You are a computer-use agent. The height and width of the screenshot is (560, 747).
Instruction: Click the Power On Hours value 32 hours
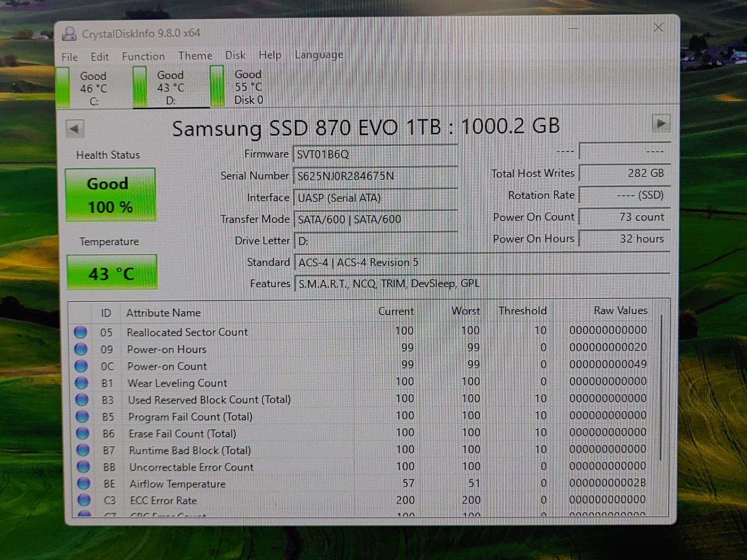pyautogui.click(x=625, y=239)
